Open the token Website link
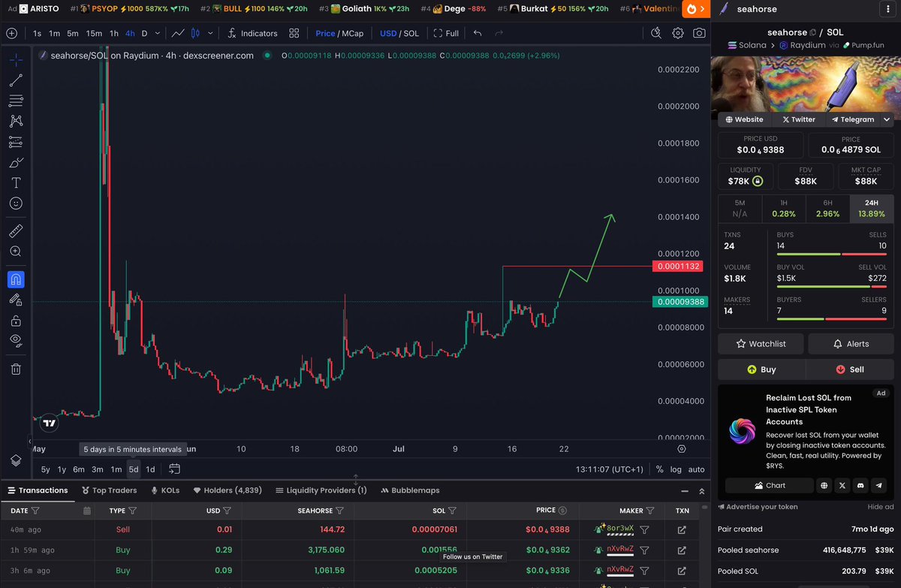This screenshot has width=901, height=588. pos(744,119)
